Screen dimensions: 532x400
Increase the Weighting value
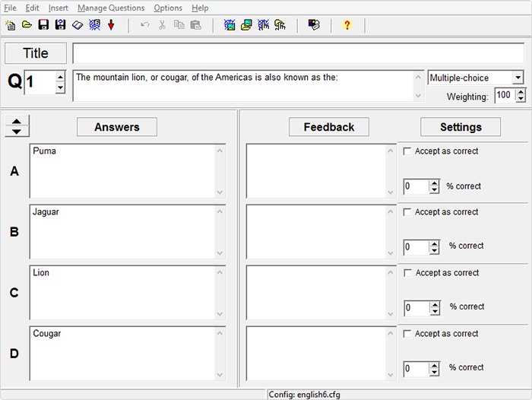(521, 92)
